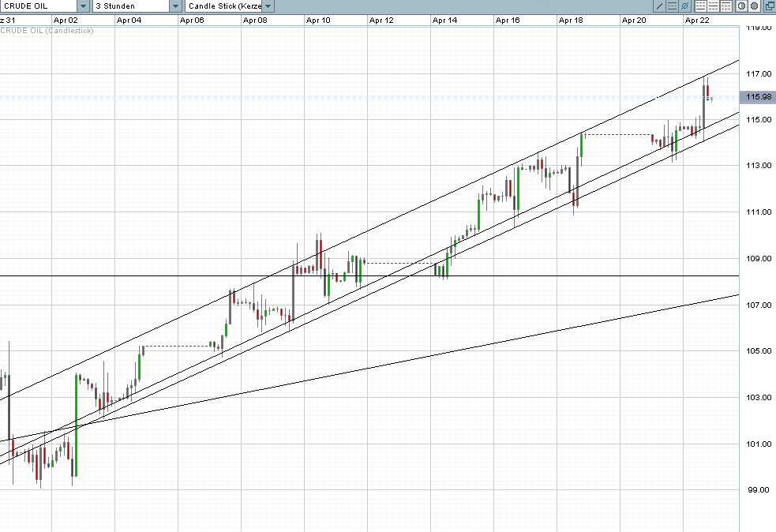The image size is (776, 532).
Task: Click the Apr 16 date label
Action: tap(508, 21)
